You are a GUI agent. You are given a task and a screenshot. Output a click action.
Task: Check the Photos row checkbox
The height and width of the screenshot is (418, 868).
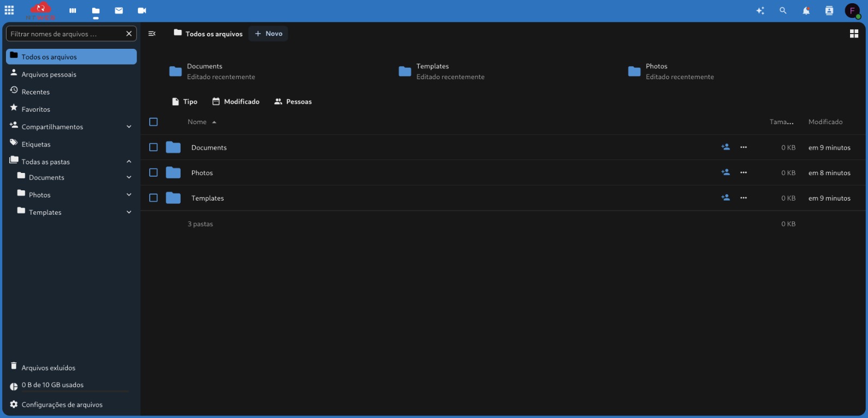(x=154, y=172)
